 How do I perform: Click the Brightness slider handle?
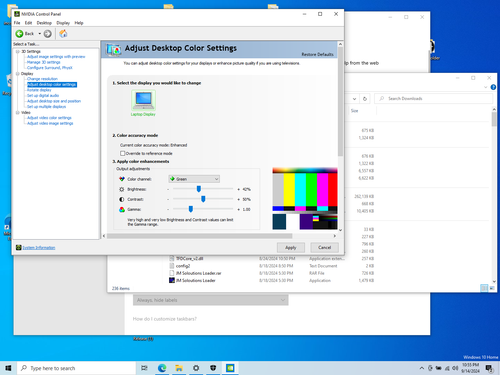199,189
